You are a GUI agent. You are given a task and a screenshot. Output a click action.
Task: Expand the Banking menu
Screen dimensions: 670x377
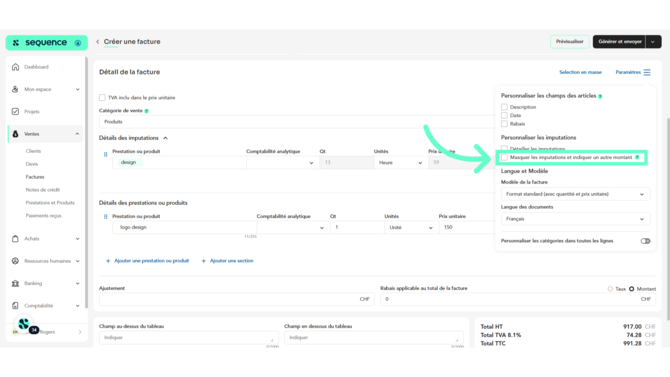pos(77,283)
